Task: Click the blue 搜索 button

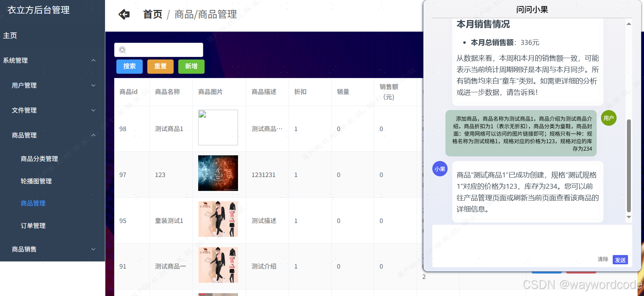Action: [x=130, y=66]
